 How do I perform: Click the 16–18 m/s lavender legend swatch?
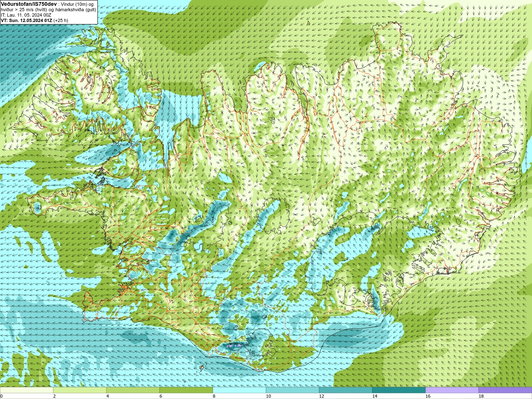452,390
